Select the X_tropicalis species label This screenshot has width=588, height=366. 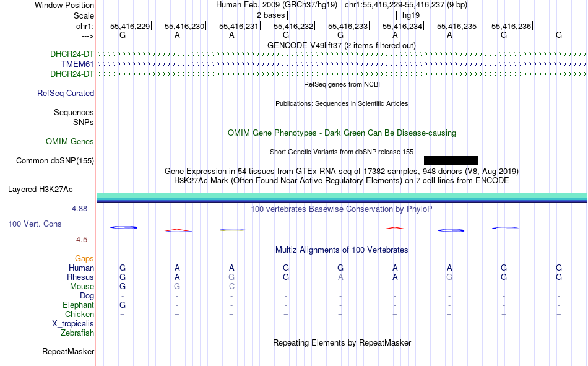tap(73, 324)
